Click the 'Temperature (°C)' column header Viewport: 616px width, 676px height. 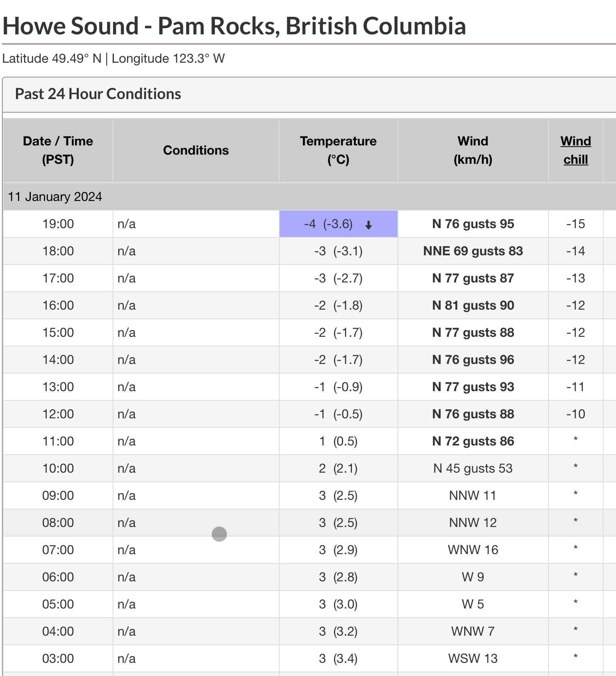pos(338,150)
